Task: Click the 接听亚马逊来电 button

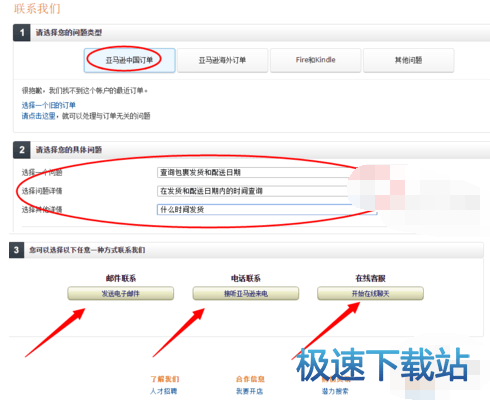Action: coord(246,293)
